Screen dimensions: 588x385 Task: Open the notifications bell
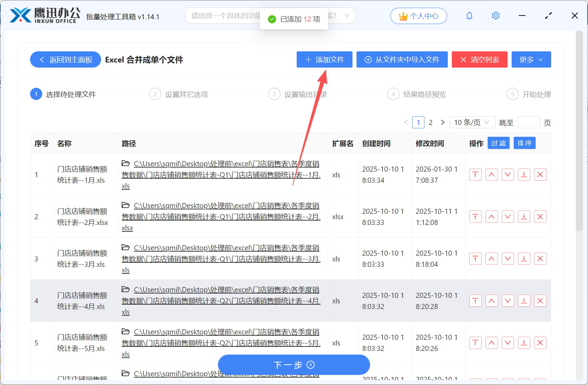pos(469,16)
